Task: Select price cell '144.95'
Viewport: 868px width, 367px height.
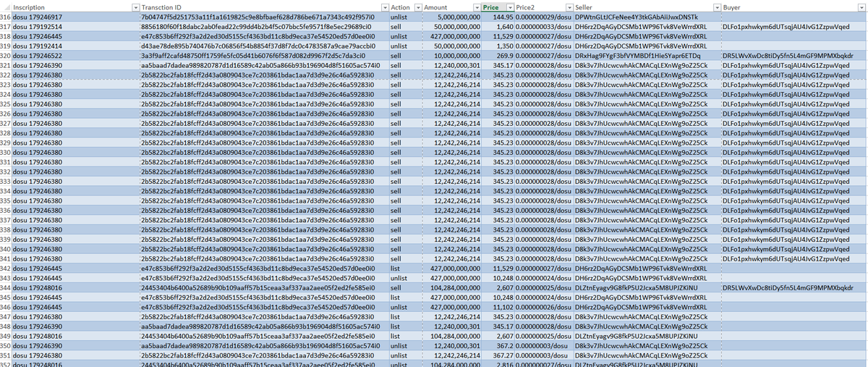Action: point(498,16)
